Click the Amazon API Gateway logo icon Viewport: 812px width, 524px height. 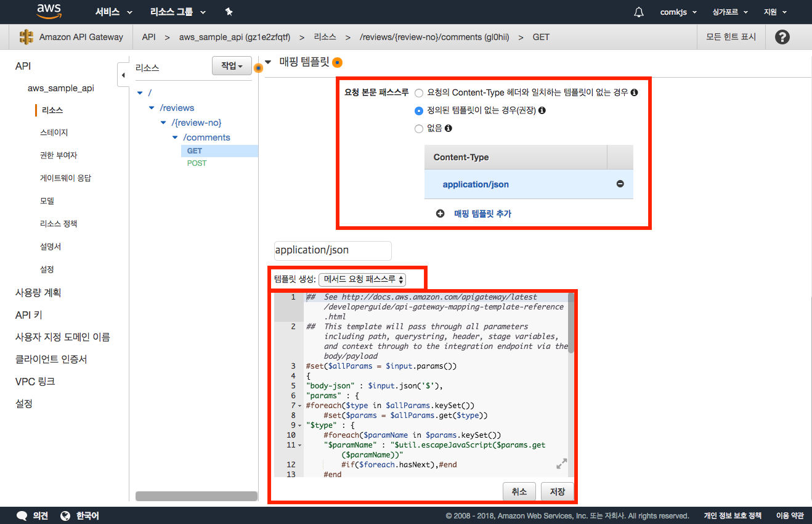coord(26,37)
